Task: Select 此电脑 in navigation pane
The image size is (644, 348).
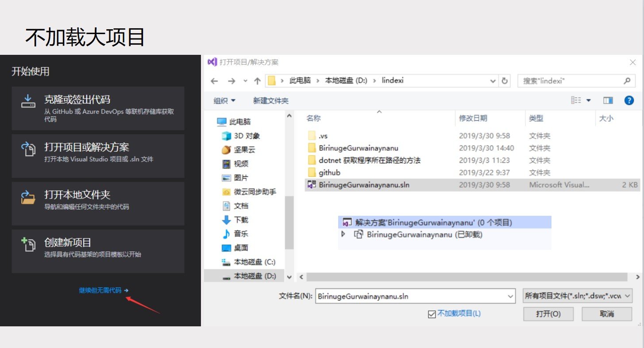Action: (234, 122)
